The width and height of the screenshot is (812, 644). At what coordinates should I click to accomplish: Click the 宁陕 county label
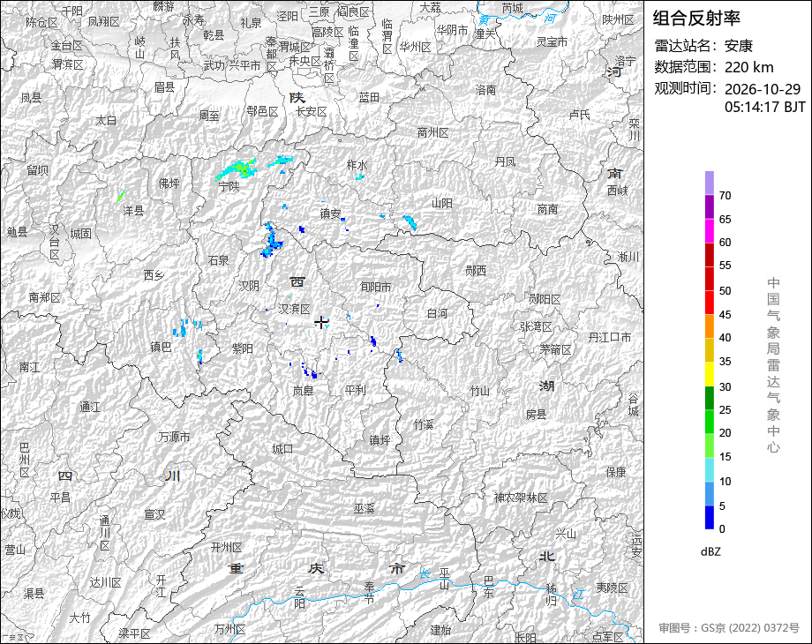point(229,186)
